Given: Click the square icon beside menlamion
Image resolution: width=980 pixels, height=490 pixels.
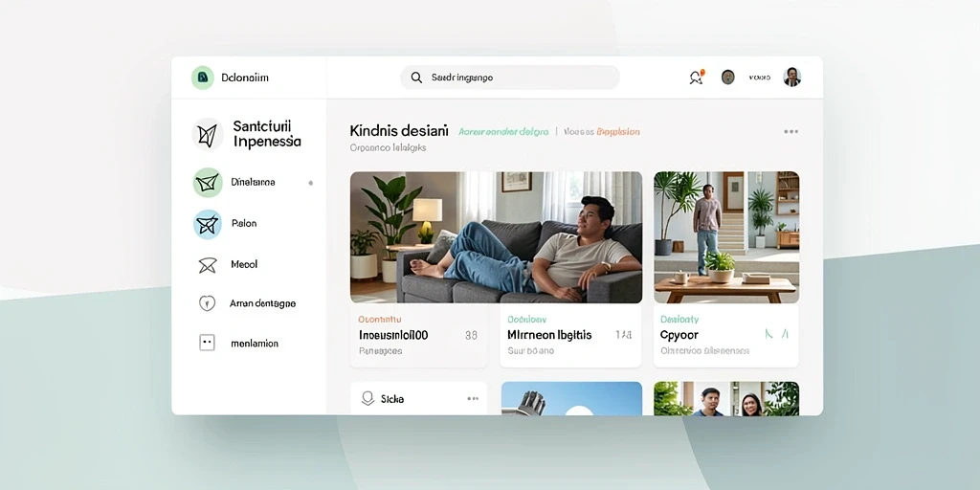Looking at the screenshot, I should (x=207, y=343).
